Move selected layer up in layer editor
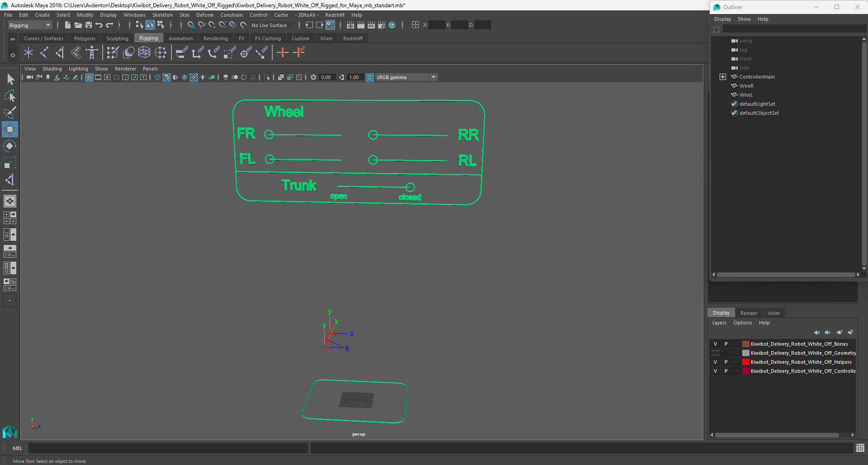The height and width of the screenshot is (465, 868). click(x=817, y=332)
